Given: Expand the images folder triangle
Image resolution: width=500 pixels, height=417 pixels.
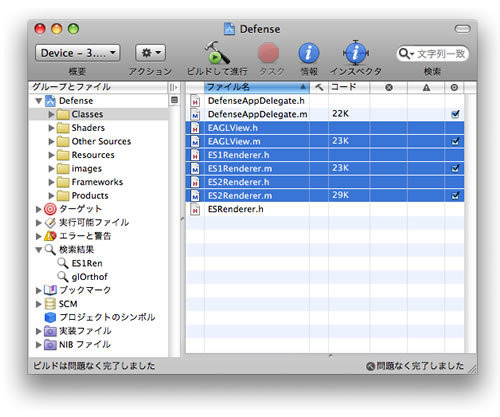Looking at the screenshot, I should [51, 169].
